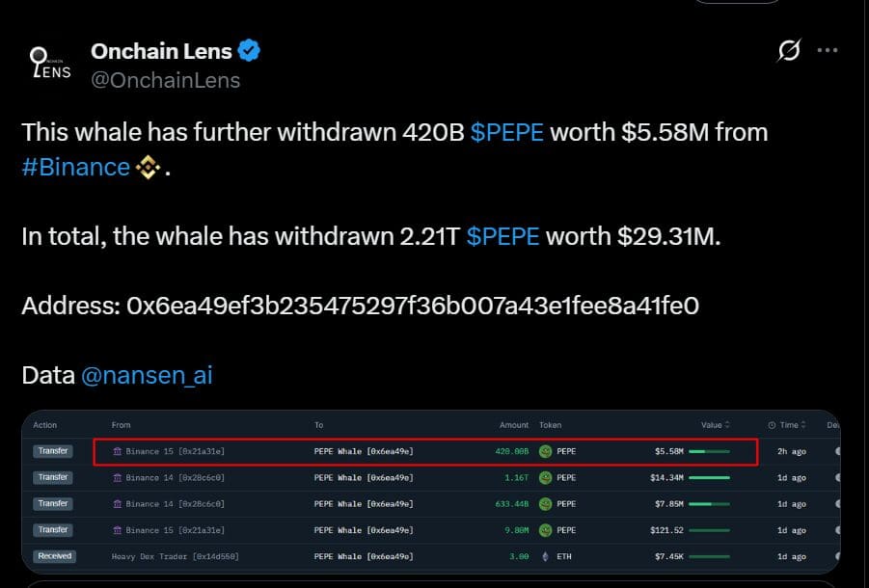Click the PEPE token icon in the first row
The height and width of the screenshot is (588, 869).
546,450
